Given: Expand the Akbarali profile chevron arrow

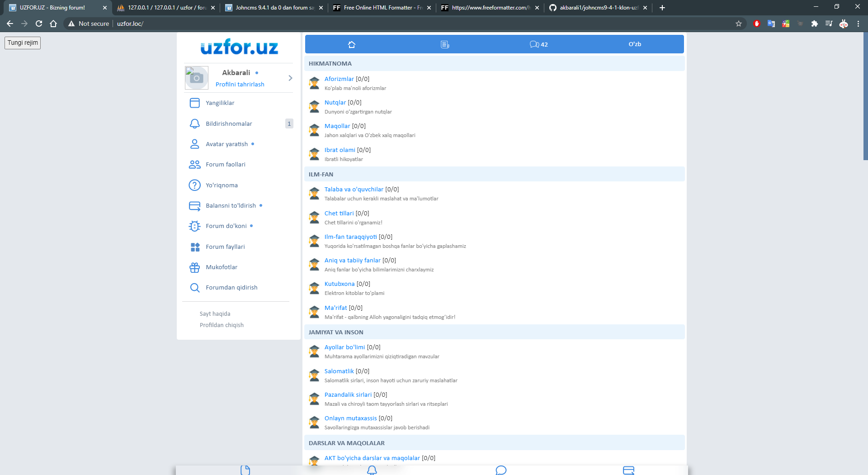Looking at the screenshot, I should tap(290, 78).
